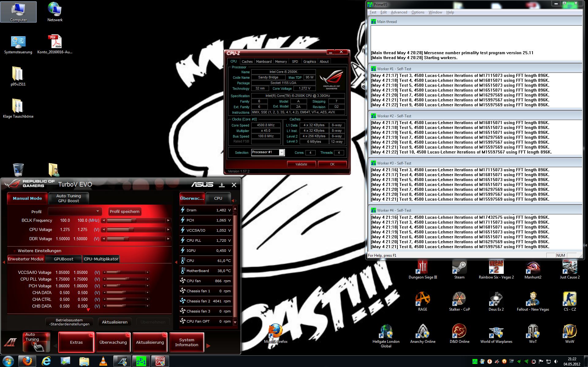Image resolution: width=588 pixels, height=367 pixels.
Task: Open Advanced menu in Prime95
Action: 399,12
